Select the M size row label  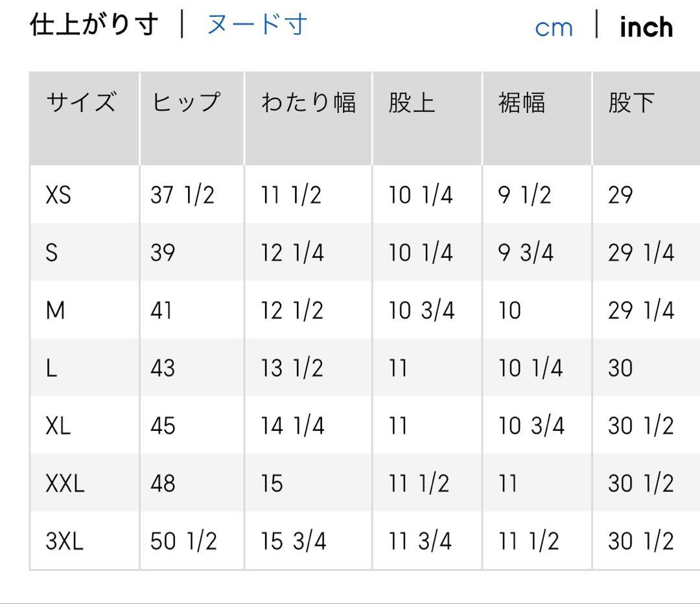56,310
